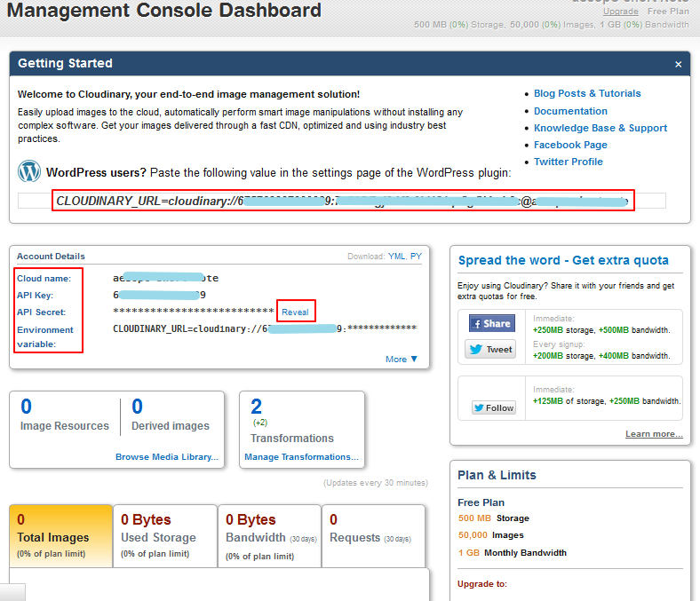700x601 pixels.
Task: Close the Getting Started panel
Action: [x=678, y=64]
